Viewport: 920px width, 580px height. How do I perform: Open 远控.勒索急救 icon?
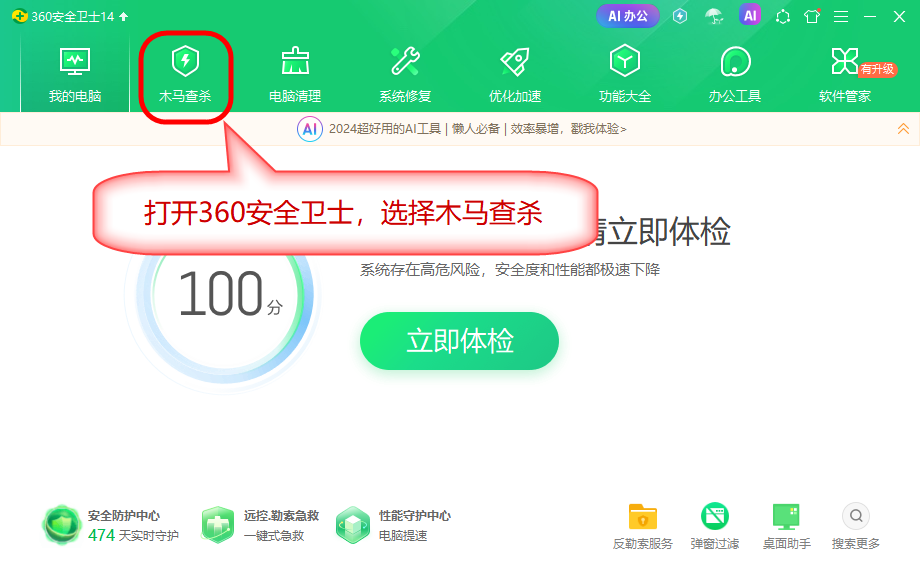click(x=218, y=524)
